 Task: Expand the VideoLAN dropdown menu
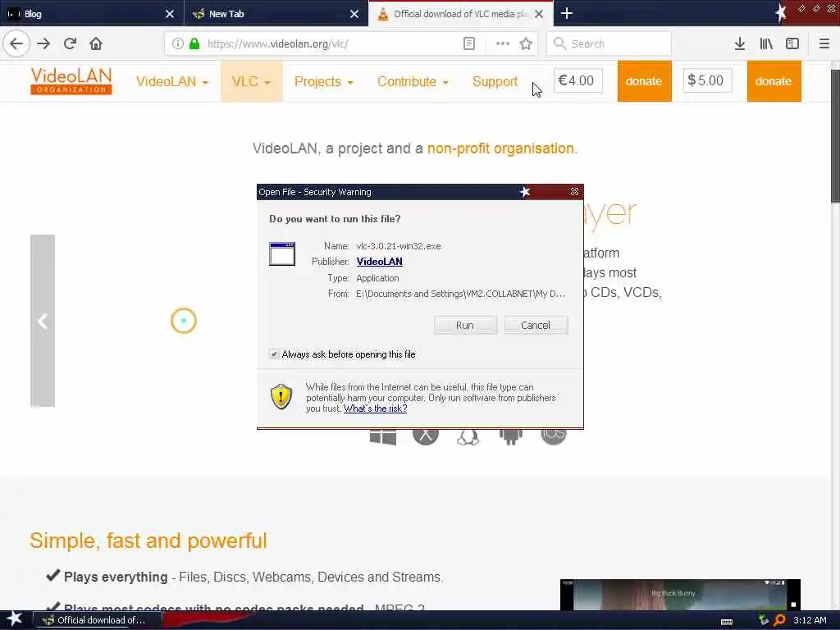pos(172,81)
